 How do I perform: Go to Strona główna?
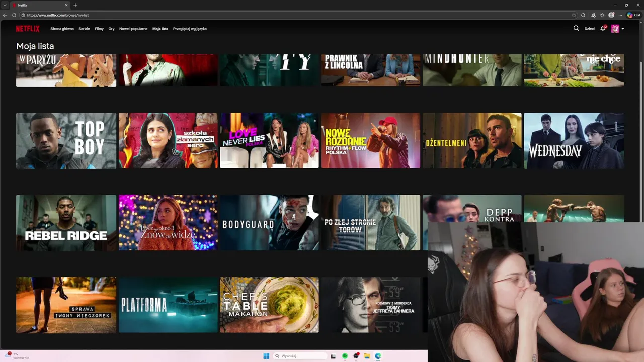[x=62, y=29]
